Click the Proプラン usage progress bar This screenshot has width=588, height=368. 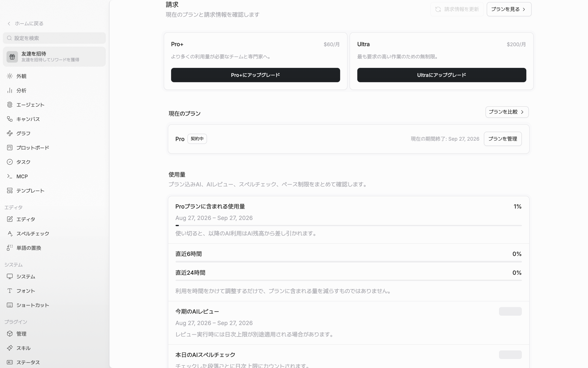[x=349, y=225]
